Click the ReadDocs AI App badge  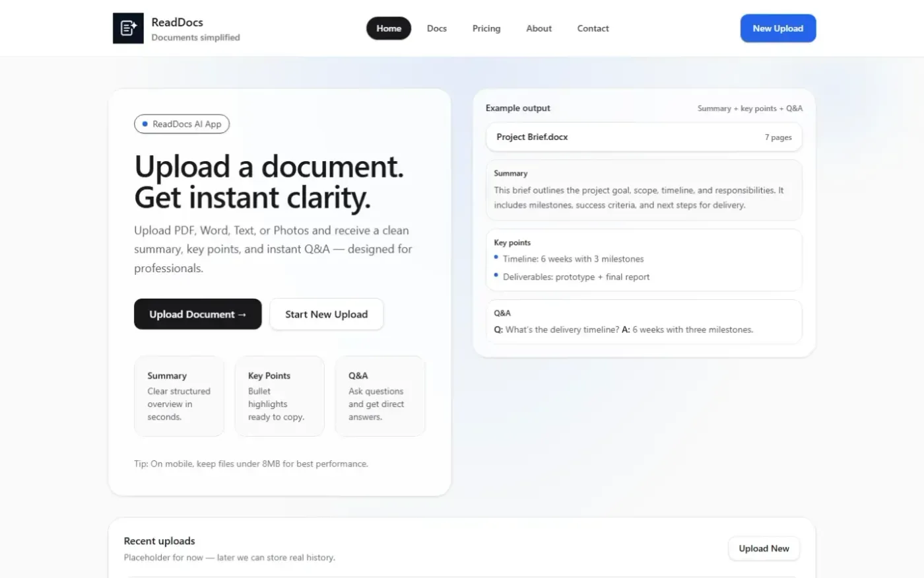[181, 124]
